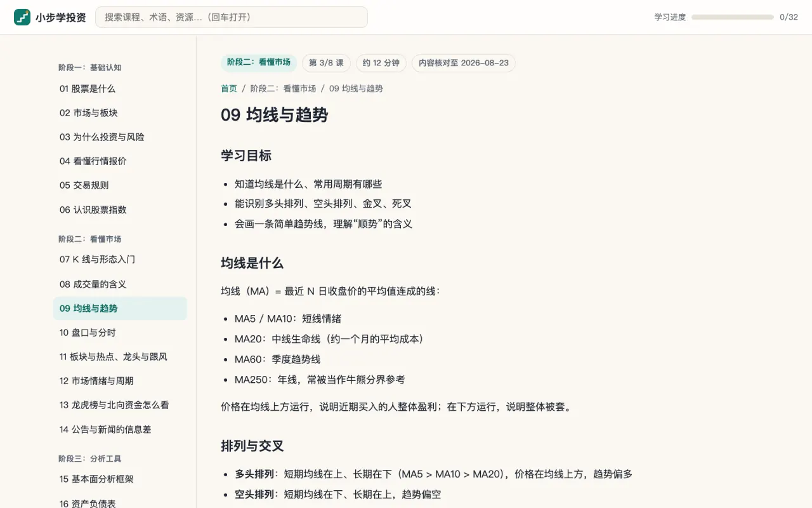This screenshot has height=508, width=812.
Task: Click the bullet MA250：年线，常被当作牛熊分界参考
Action: click(320, 380)
